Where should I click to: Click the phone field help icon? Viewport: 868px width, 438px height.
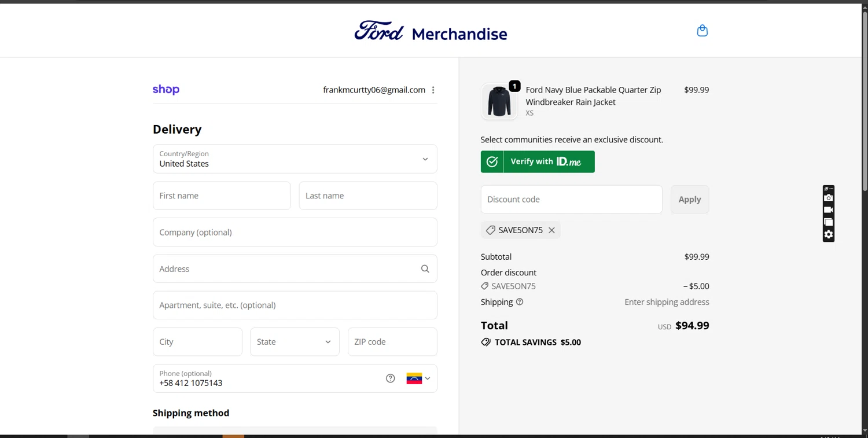coord(391,378)
